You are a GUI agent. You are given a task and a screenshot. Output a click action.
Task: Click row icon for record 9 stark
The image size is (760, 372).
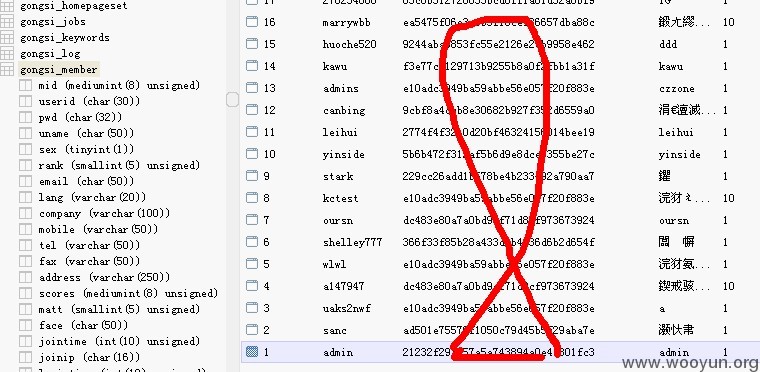252,176
